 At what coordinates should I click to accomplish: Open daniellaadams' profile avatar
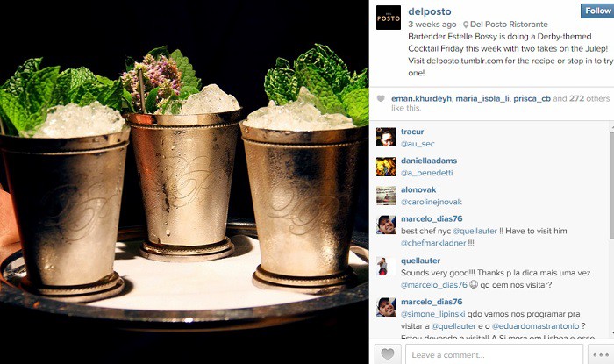coord(386,167)
